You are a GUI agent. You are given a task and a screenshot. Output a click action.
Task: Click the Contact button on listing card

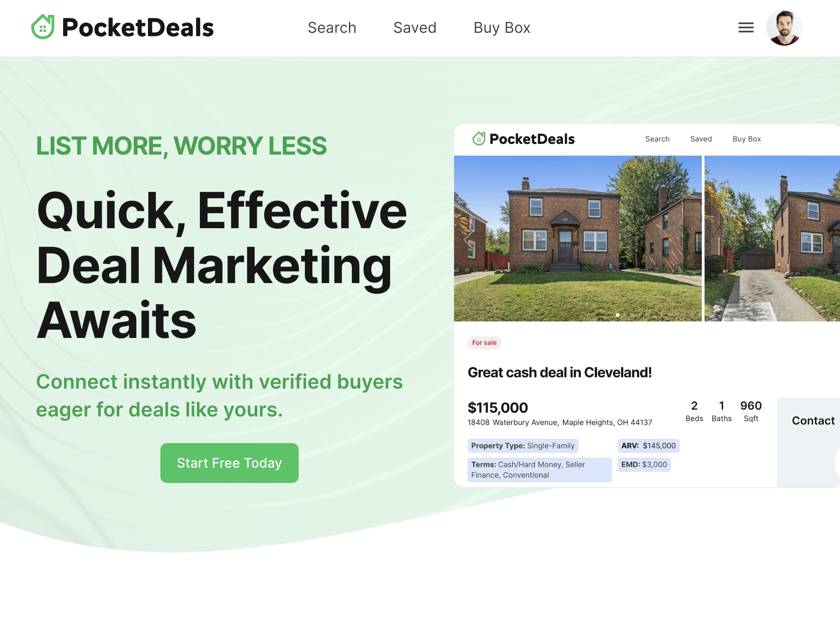coord(813,421)
